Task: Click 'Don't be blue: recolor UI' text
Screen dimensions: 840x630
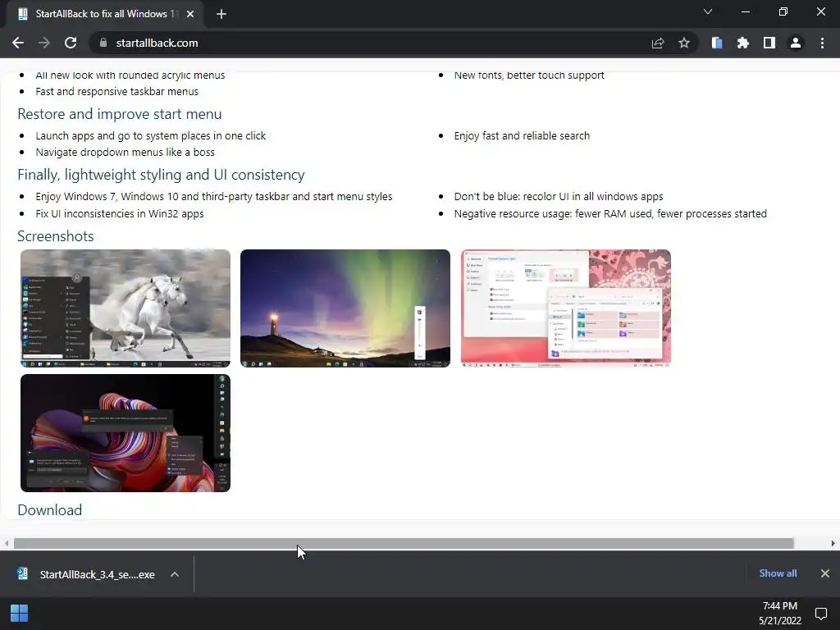Action: click(x=559, y=197)
